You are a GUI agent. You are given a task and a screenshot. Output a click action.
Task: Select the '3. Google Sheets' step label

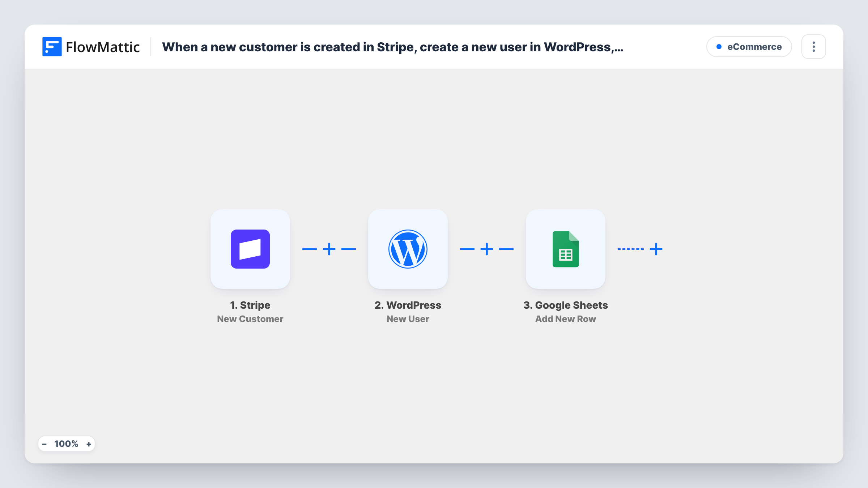(566, 305)
